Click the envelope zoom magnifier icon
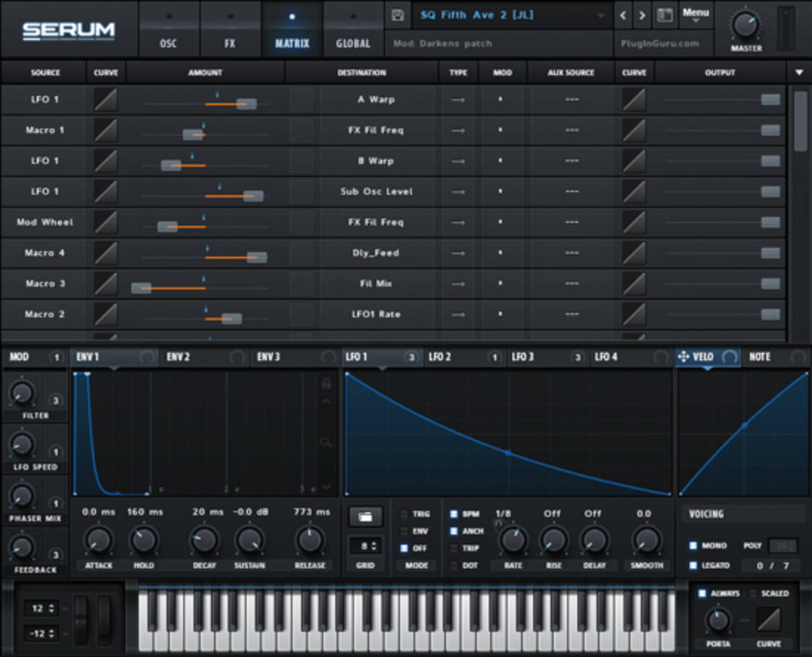This screenshot has width=812, height=657. coord(326,442)
